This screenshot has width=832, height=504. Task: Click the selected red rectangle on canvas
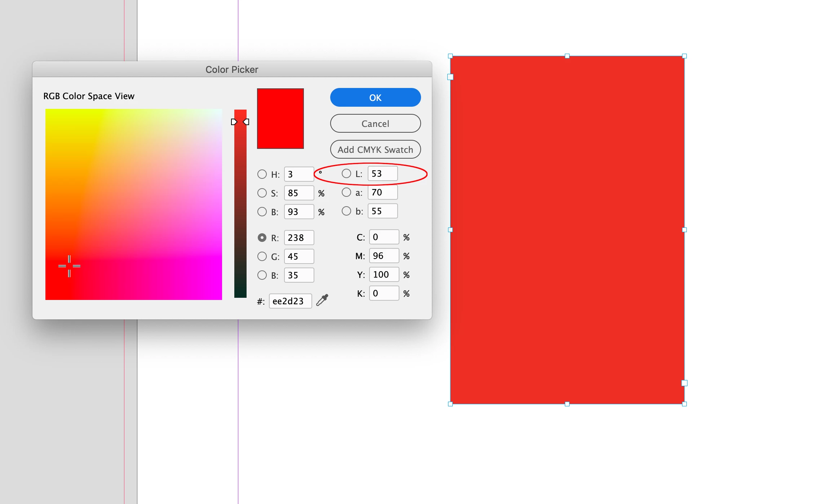coord(567,230)
